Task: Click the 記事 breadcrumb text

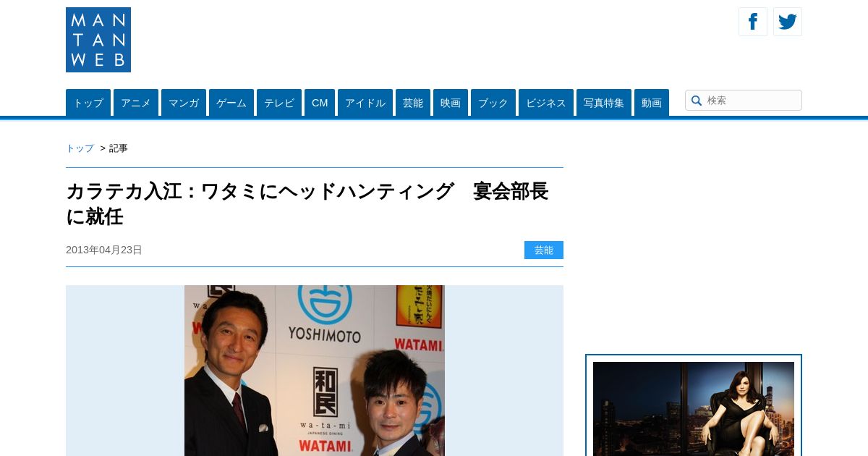Action: (119, 148)
